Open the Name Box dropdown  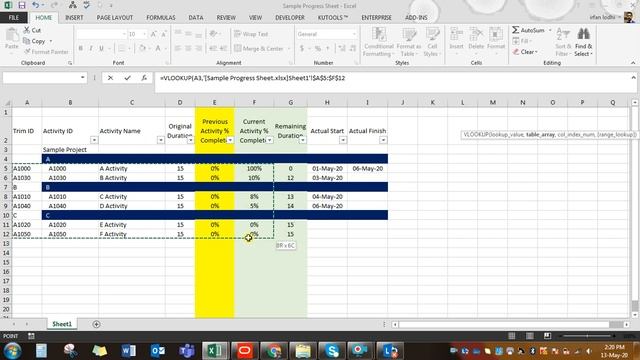pyautogui.click(x=82, y=78)
